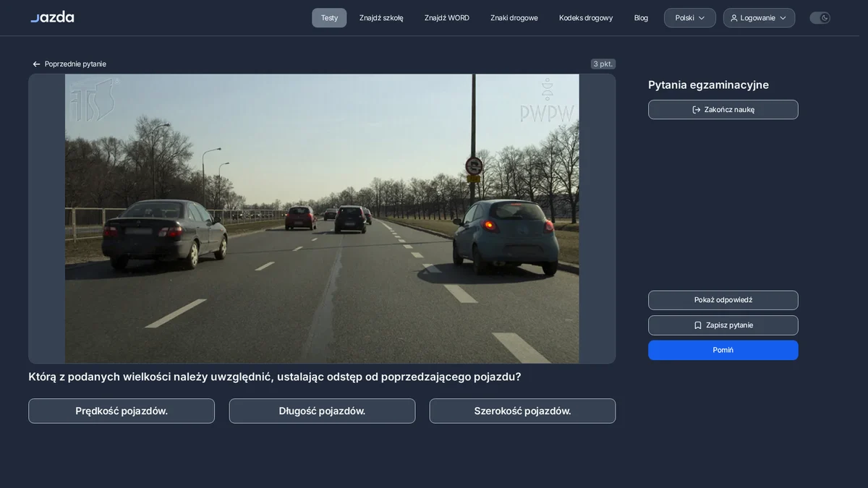Click Pokaż odpowiedź button

723,300
